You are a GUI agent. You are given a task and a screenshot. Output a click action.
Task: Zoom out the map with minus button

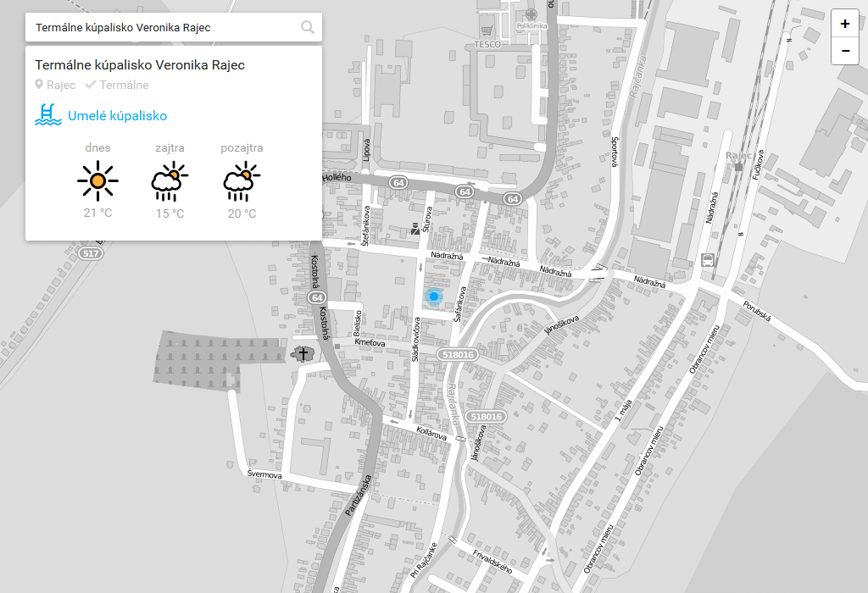[x=845, y=51]
